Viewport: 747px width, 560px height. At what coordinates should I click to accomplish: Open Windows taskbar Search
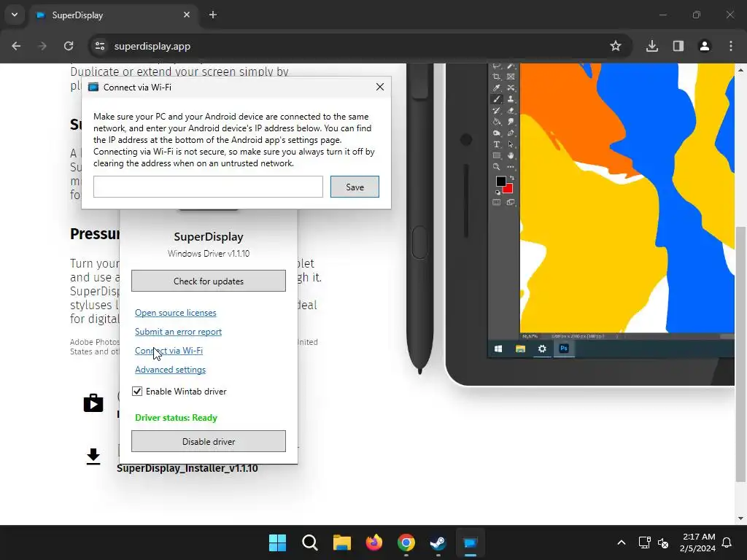coord(309,542)
